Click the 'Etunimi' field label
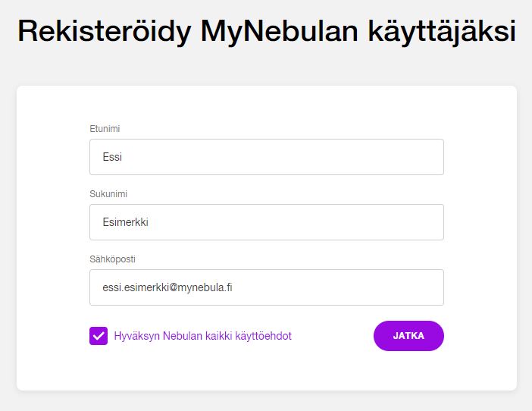 tap(105, 129)
